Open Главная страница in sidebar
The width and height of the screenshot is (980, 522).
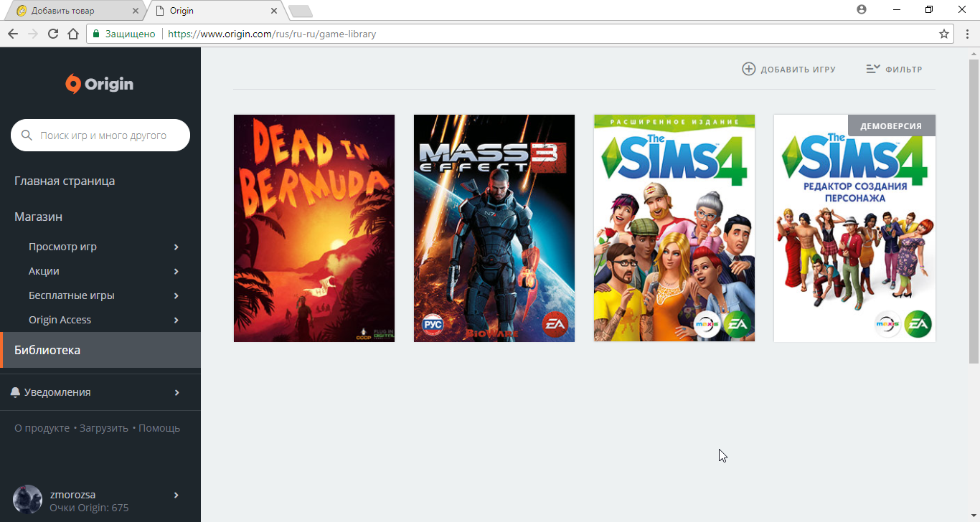coord(65,181)
